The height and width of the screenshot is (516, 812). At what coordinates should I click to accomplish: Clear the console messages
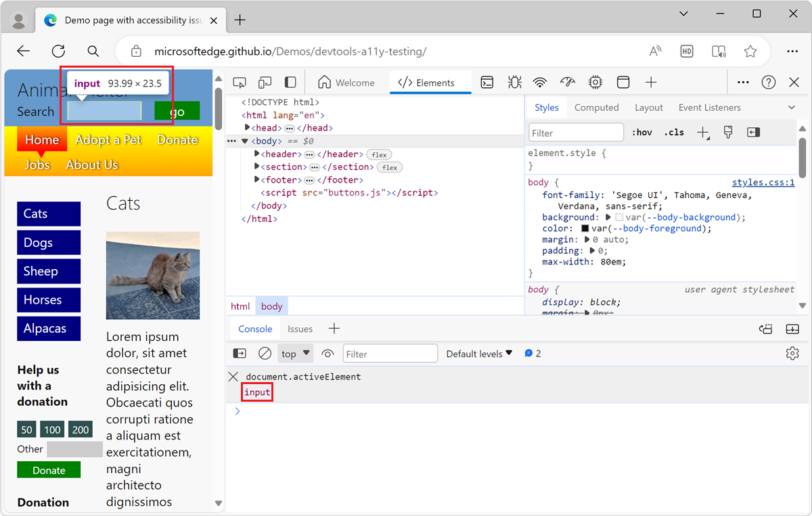(265, 353)
